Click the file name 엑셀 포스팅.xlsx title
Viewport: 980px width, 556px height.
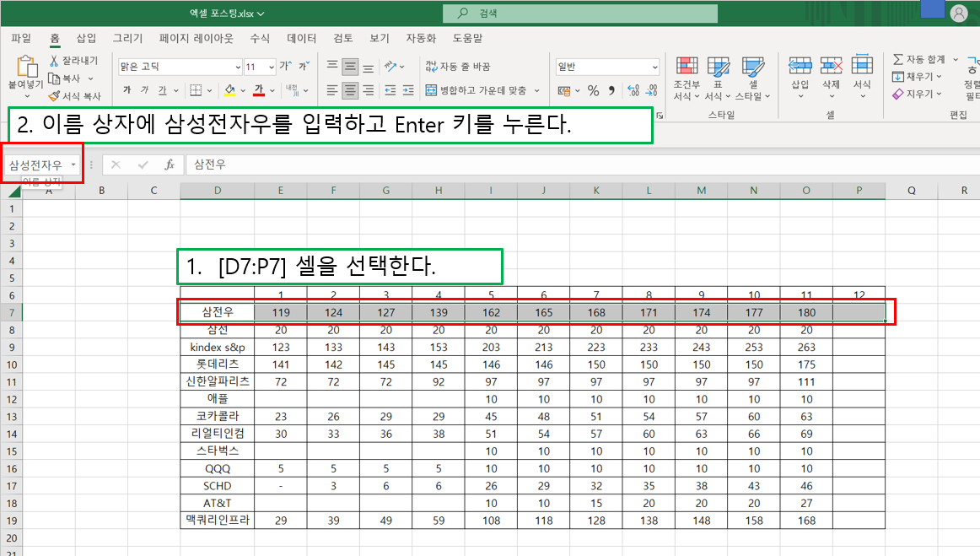(x=221, y=13)
